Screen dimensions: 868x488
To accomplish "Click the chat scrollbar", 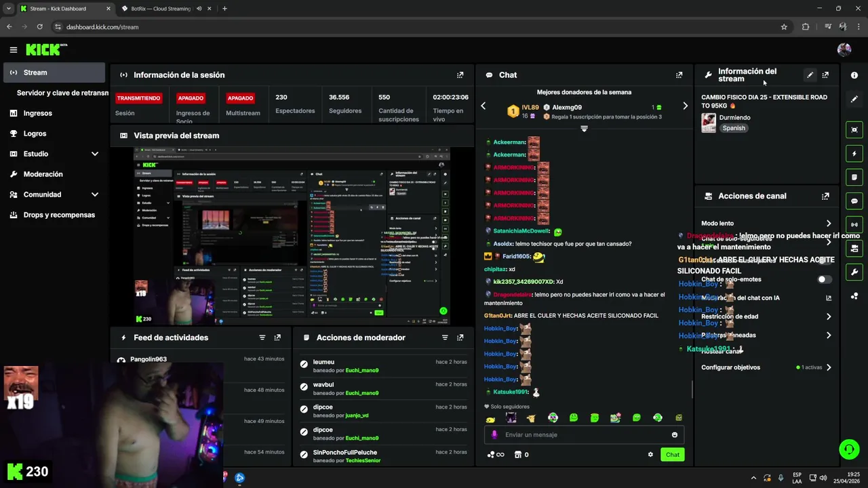I will (x=692, y=389).
